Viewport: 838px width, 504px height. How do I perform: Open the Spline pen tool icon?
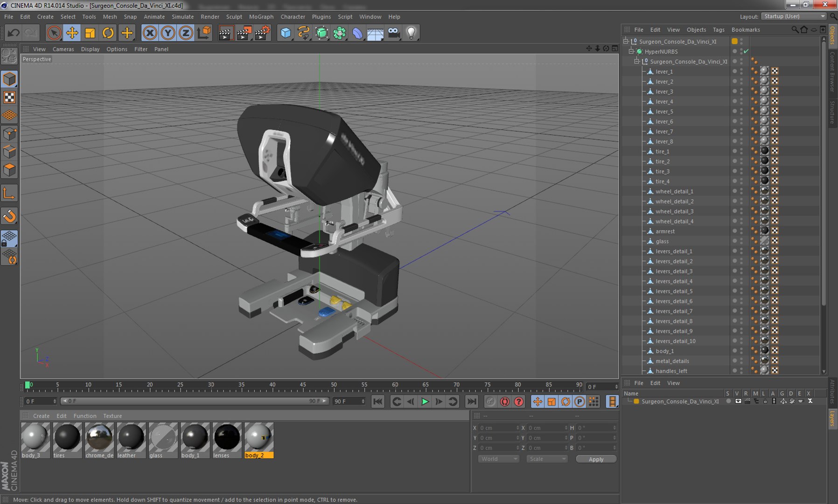(x=303, y=33)
